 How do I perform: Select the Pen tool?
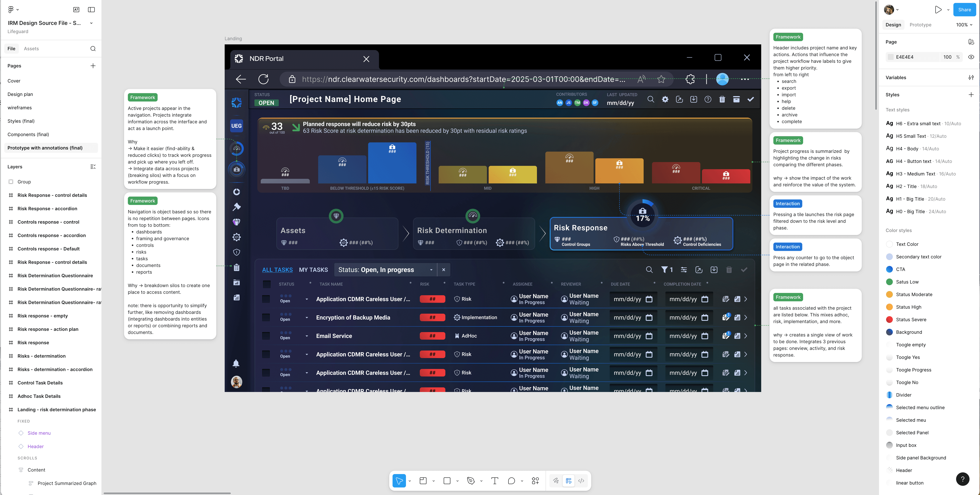click(x=471, y=481)
